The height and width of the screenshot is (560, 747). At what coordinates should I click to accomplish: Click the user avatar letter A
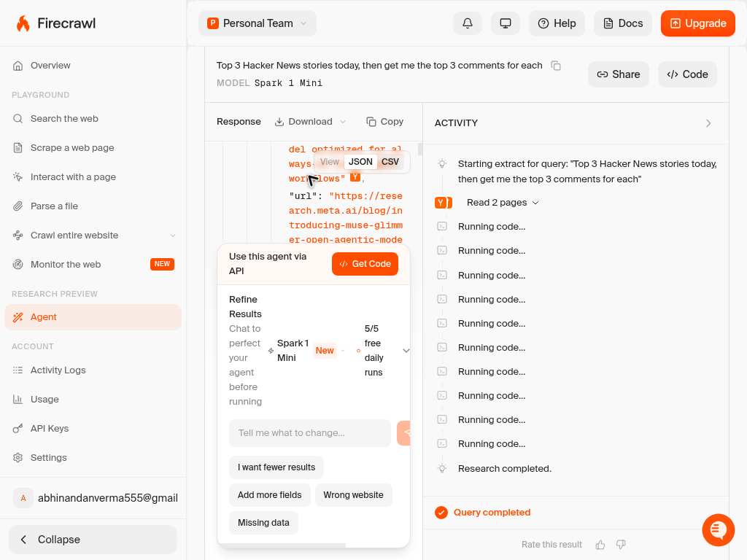tap(23, 498)
